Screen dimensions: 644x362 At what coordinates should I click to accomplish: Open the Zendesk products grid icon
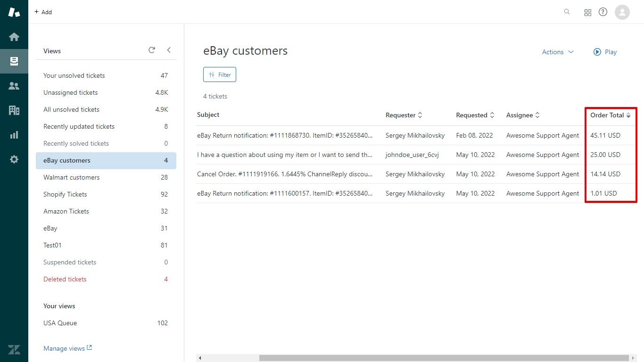pos(588,13)
